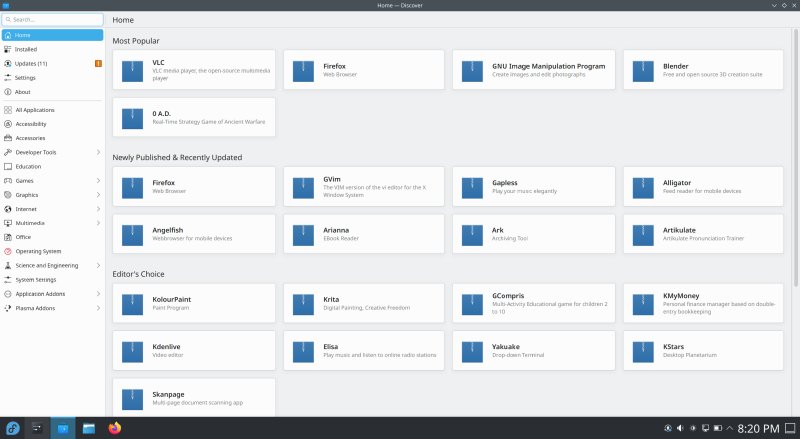Click the Artikulate app icon
The width and height of the screenshot is (800, 439).
643,235
